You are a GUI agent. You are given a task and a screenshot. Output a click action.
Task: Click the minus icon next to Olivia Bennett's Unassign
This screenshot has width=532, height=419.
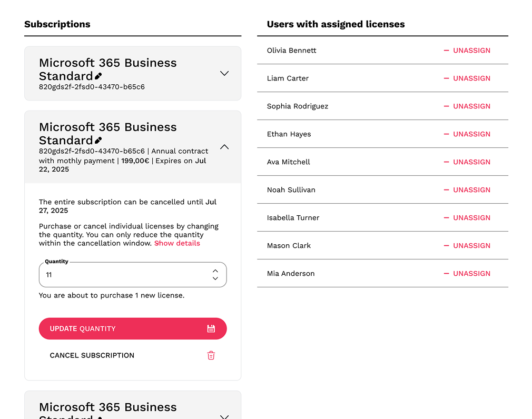(x=446, y=51)
